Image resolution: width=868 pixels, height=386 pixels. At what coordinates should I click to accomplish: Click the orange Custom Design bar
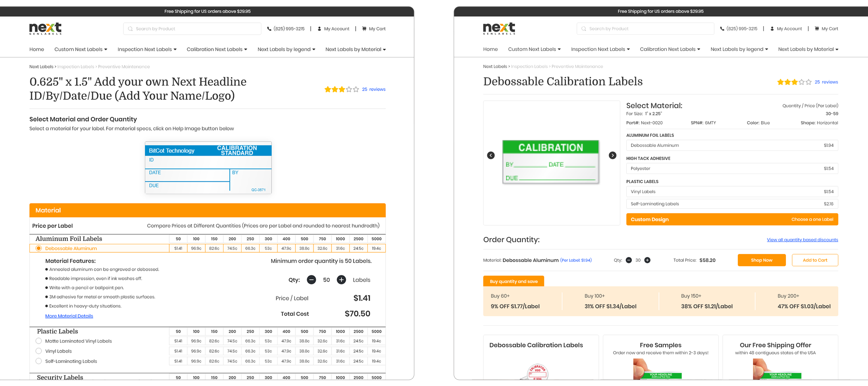point(732,219)
